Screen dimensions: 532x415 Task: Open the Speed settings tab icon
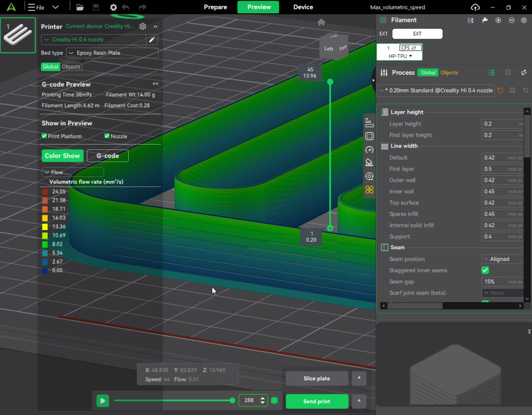click(x=369, y=150)
